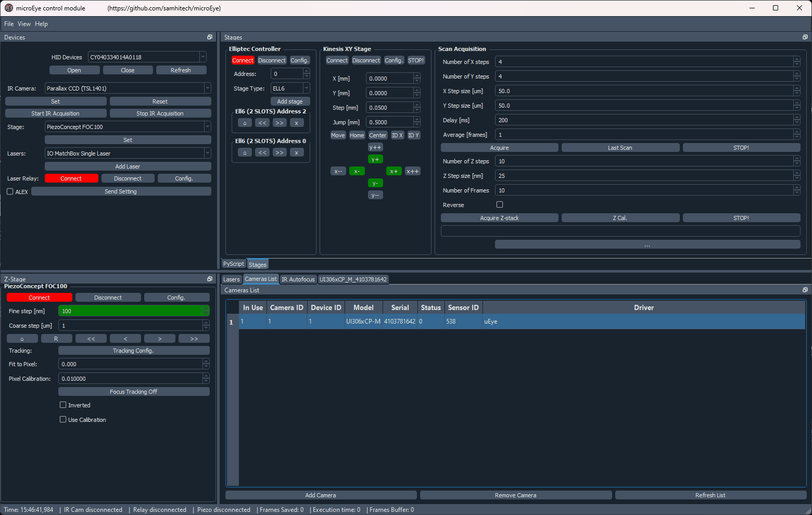Viewport: 812px width, 515px height.
Task: Click the Z-Stage home icon button
Action: 22,339
